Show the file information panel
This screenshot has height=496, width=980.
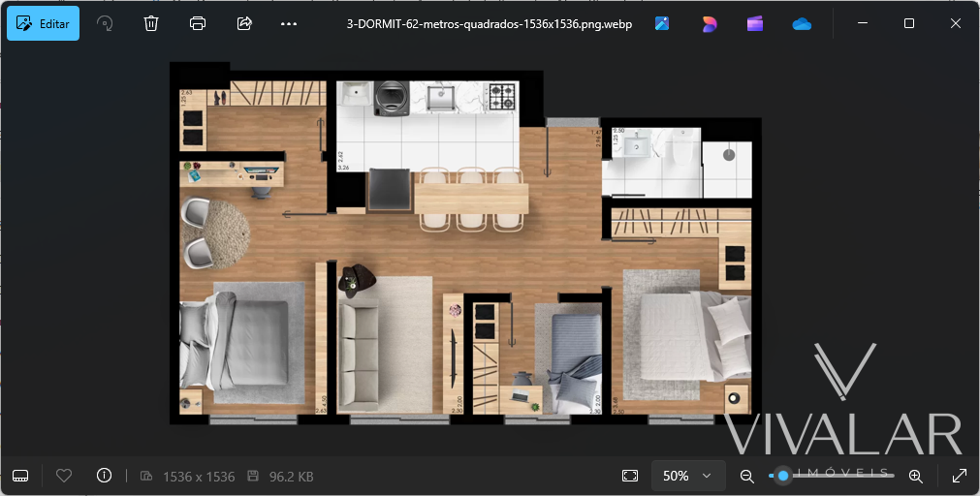point(104,476)
